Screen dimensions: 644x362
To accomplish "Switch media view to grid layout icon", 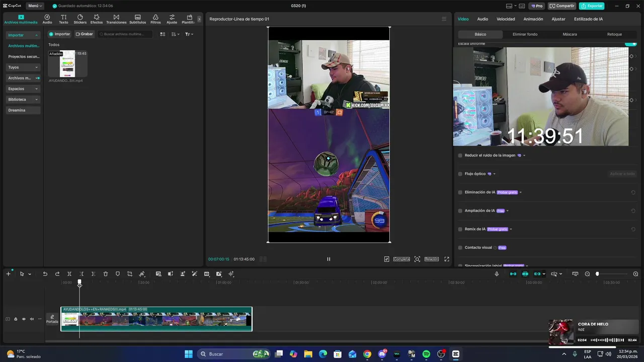I will [x=163, y=34].
